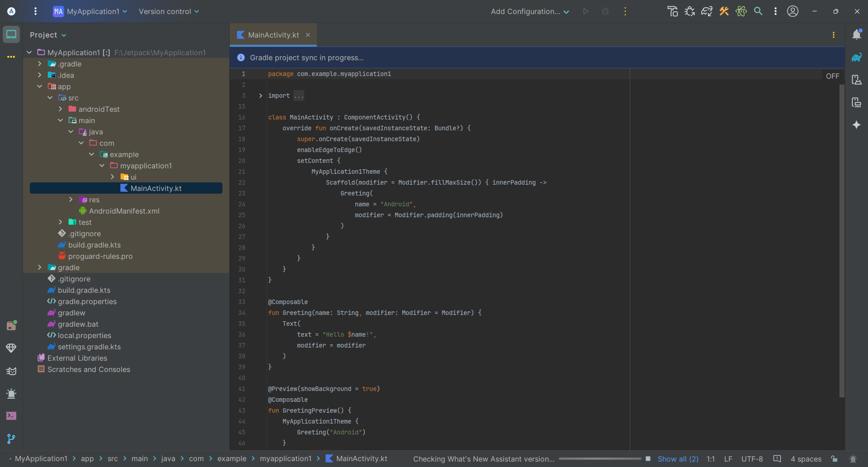868x467 pixels.
Task: Click the Search Everywhere magnifier icon
Action: pyautogui.click(x=758, y=11)
